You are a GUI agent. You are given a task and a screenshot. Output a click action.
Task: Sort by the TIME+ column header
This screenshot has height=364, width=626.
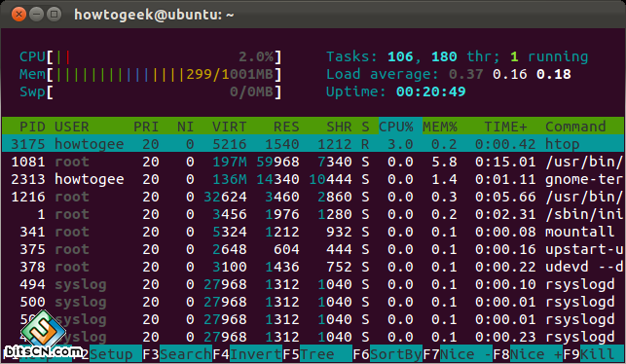click(505, 127)
